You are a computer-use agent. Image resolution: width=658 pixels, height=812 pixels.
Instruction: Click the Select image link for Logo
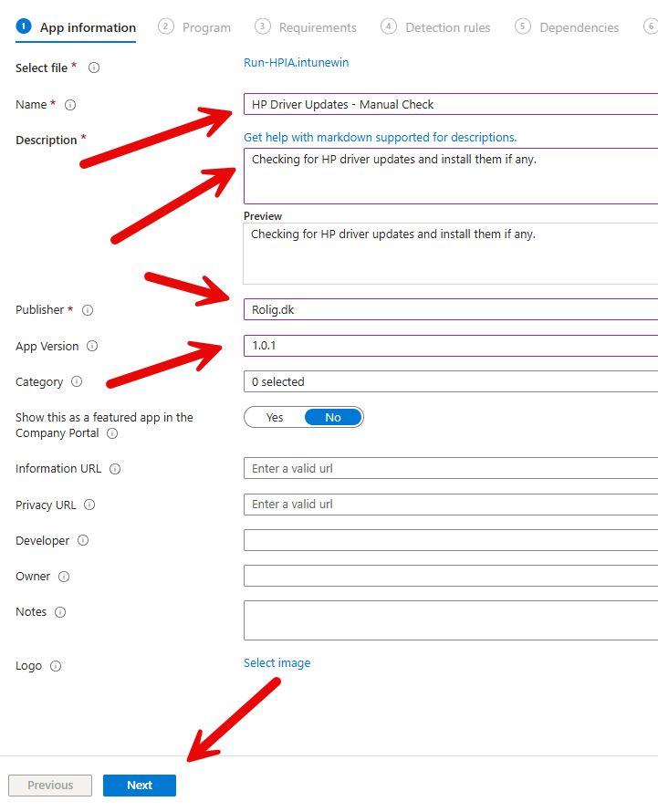coord(277,663)
